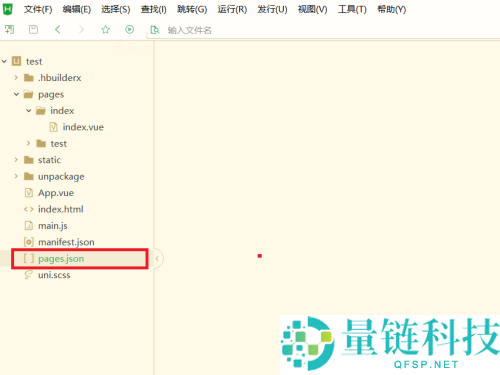Select the pages folder
The width and height of the screenshot is (500, 375).
(x=51, y=95)
